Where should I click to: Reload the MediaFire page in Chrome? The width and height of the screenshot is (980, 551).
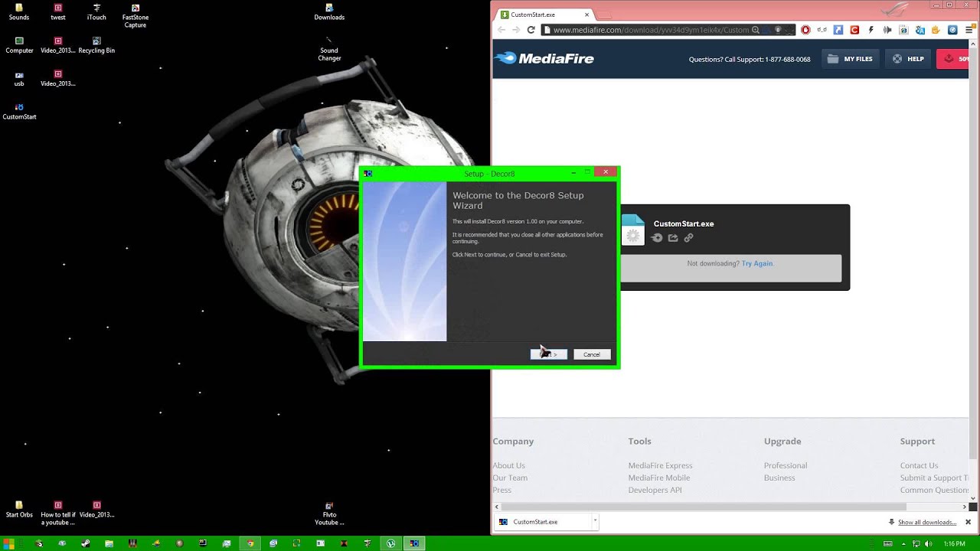(531, 30)
